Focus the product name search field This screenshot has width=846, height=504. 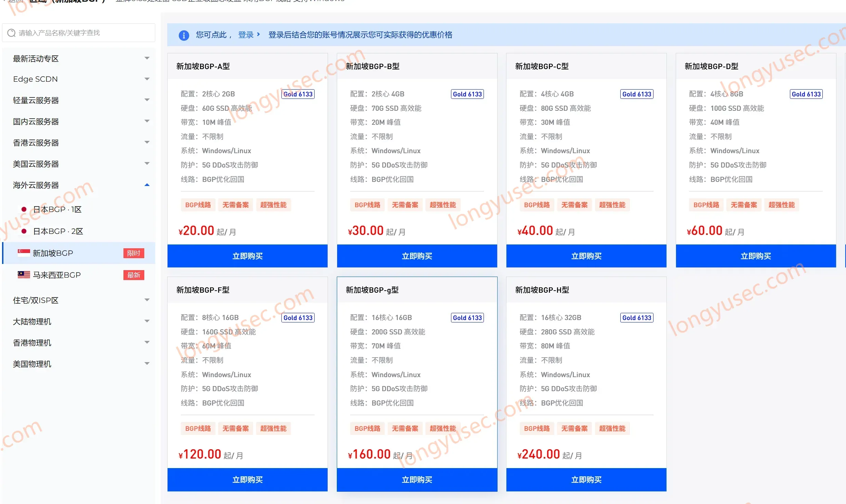point(79,33)
